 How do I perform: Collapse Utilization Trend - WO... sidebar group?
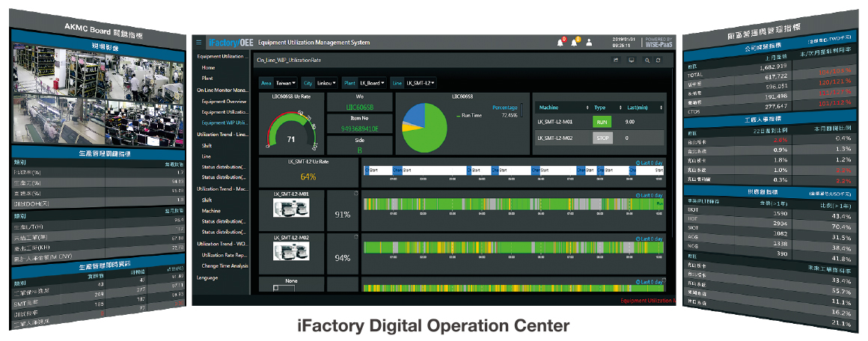(222, 244)
